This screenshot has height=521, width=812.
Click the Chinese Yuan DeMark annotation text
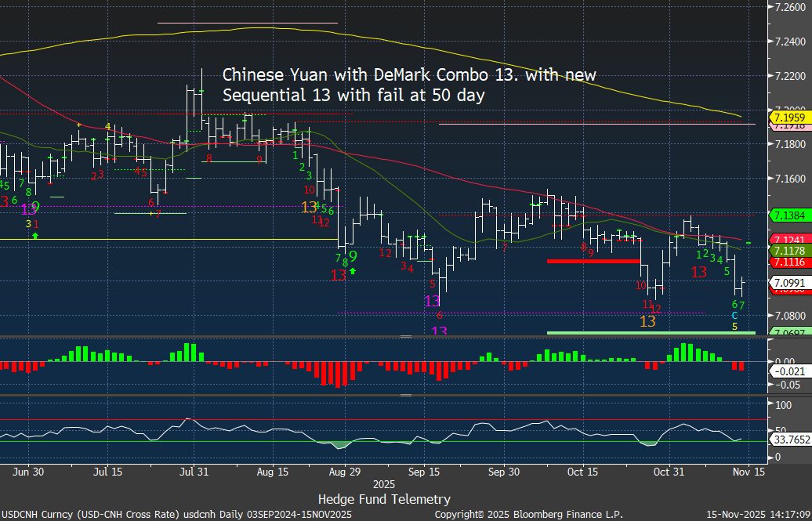point(409,85)
